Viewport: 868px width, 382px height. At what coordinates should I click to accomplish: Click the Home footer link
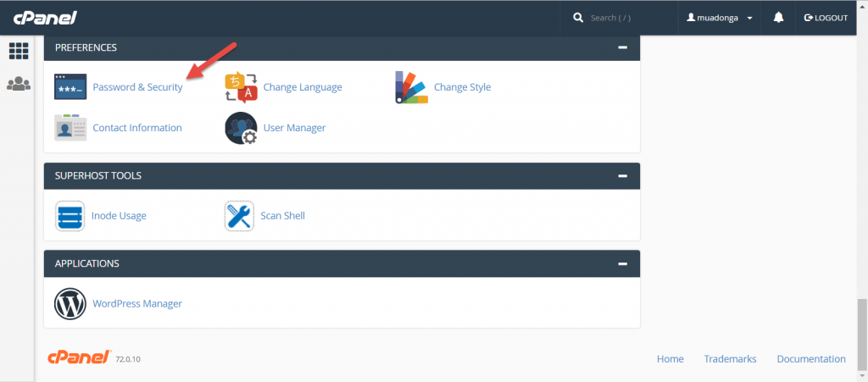pos(670,359)
